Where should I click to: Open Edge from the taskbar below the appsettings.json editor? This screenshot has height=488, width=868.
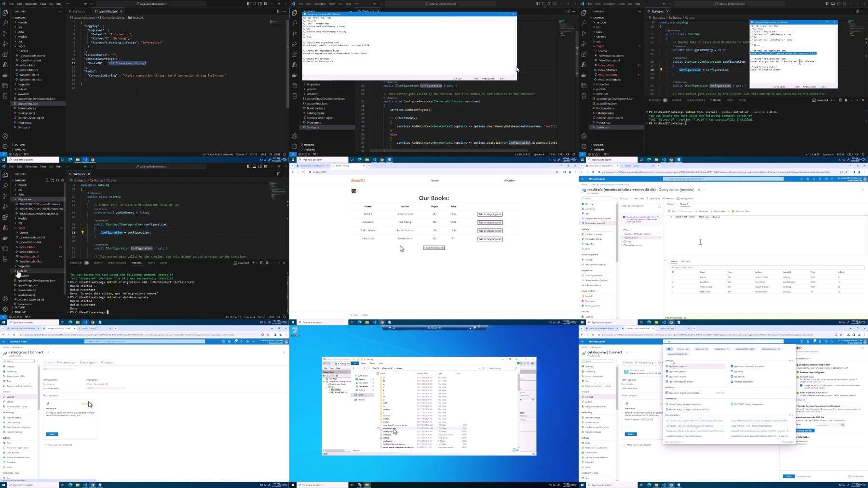tap(70, 160)
